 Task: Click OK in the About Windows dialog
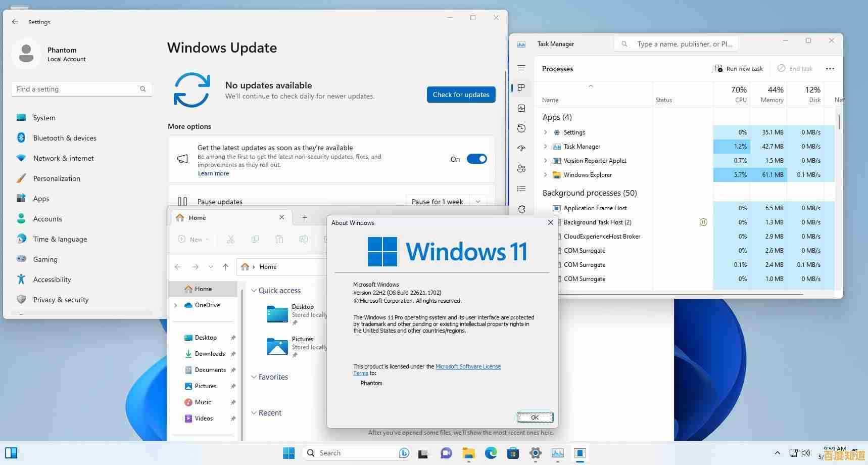535,417
